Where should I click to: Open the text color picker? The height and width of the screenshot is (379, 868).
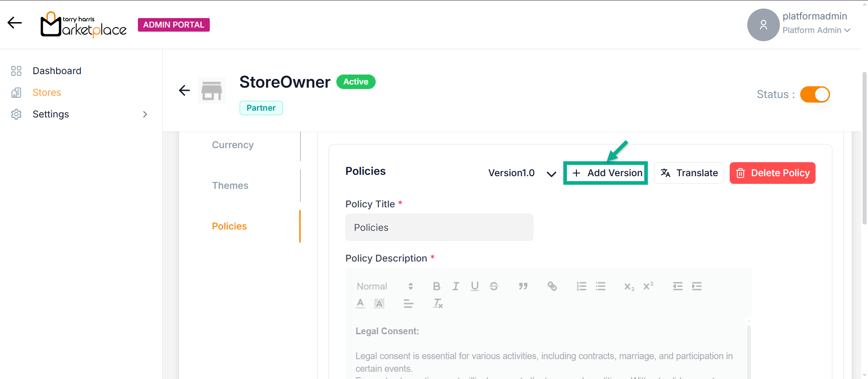click(360, 304)
